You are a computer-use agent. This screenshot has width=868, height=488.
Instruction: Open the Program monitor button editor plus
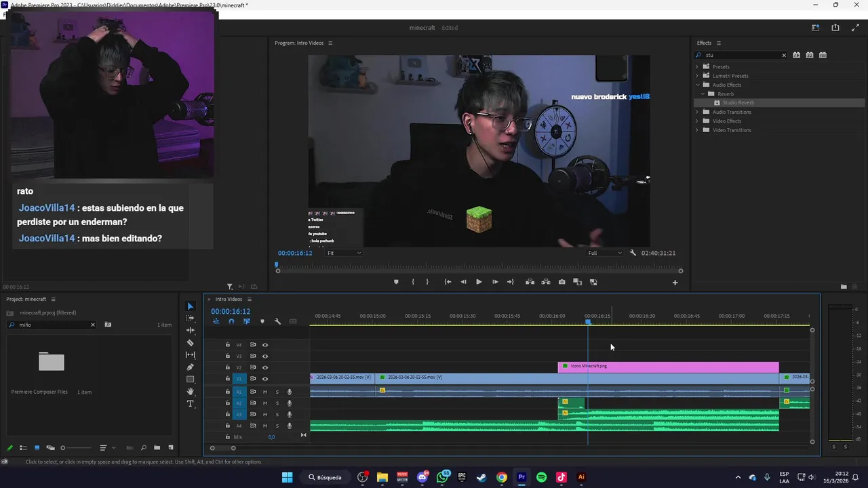pos(675,283)
